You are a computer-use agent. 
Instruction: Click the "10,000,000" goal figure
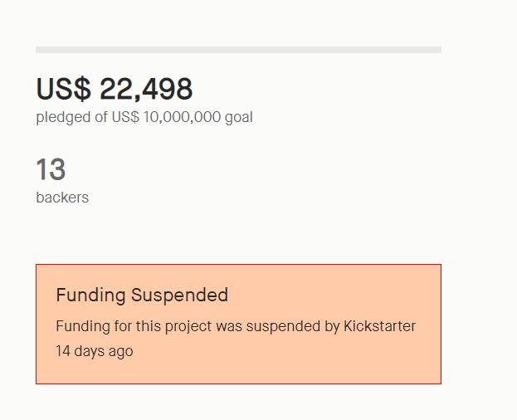[182, 117]
